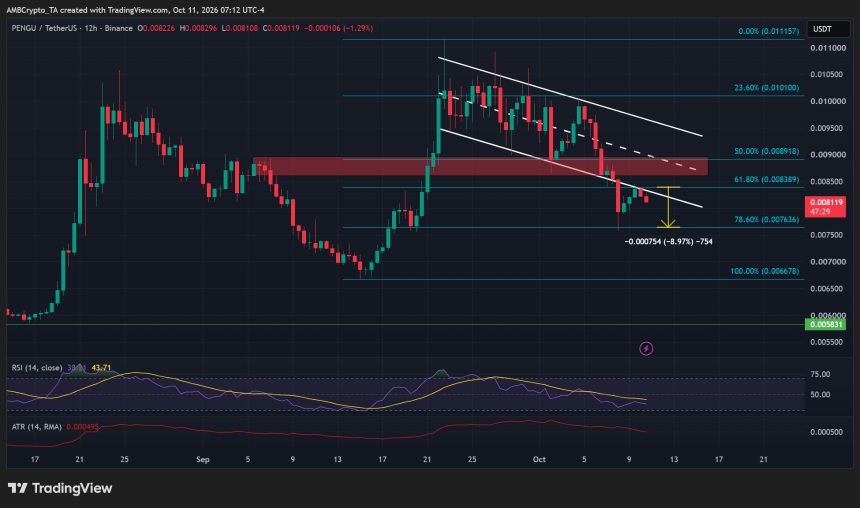Click the 78.60% (0.007636) Fibonacci label
Viewport: 860px width, 508px height.
[x=766, y=219]
